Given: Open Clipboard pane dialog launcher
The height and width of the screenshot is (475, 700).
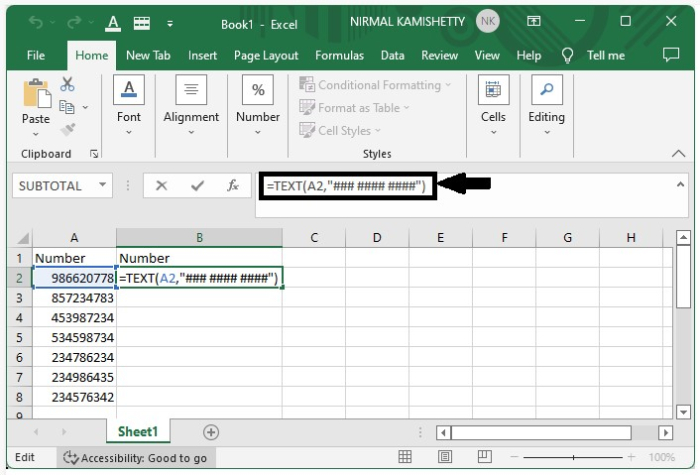Looking at the screenshot, I should 94,154.
